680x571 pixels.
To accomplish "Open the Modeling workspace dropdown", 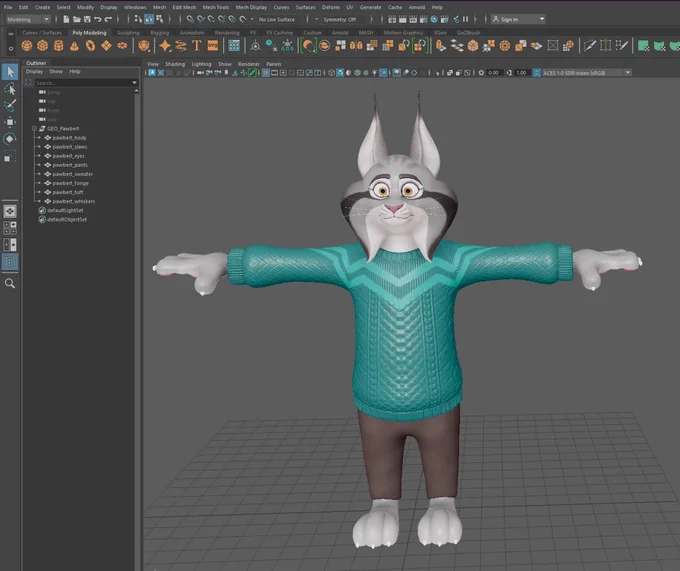I will [28, 20].
